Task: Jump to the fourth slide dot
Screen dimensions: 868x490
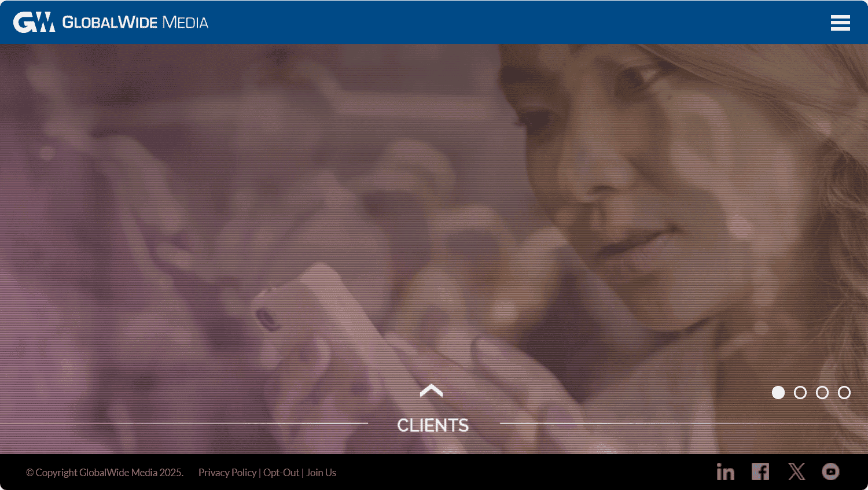Action: coord(844,393)
